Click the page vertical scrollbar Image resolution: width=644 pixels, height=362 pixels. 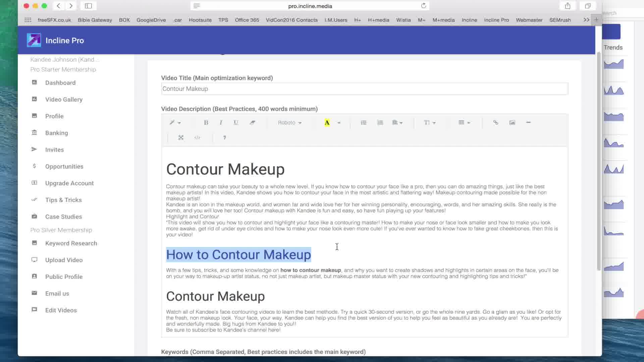click(x=599, y=161)
